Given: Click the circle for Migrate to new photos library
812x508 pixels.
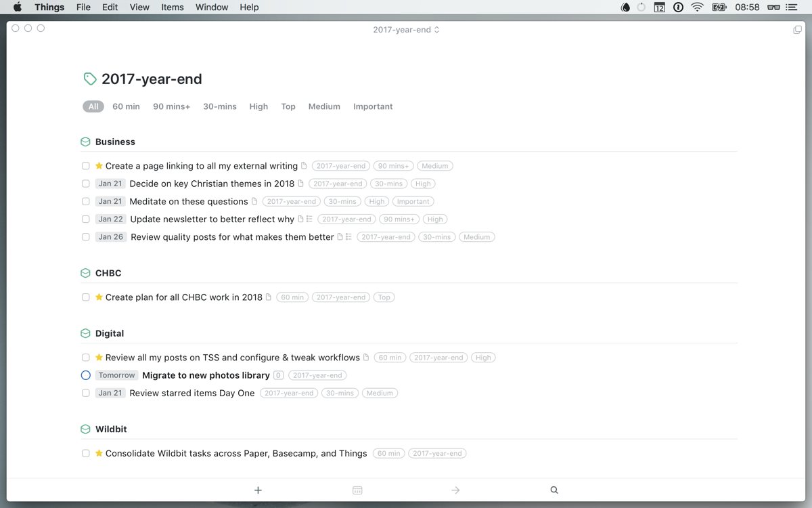Looking at the screenshot, I should tap(85, 375).
